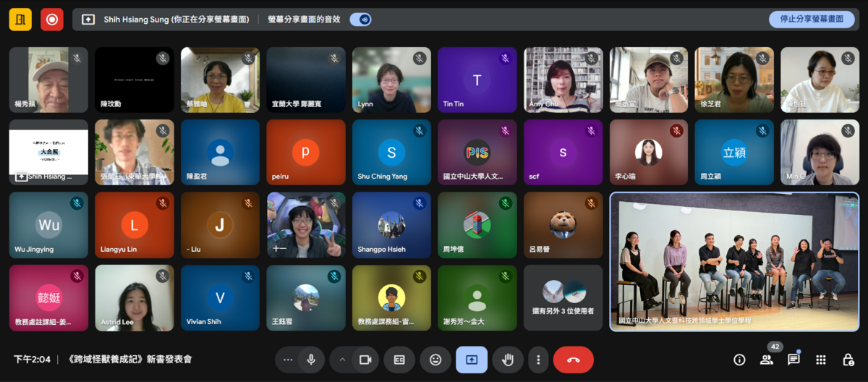Expand the camera options chevron
The width and height of the screenshot is (868, 382).
pos(343,360)
